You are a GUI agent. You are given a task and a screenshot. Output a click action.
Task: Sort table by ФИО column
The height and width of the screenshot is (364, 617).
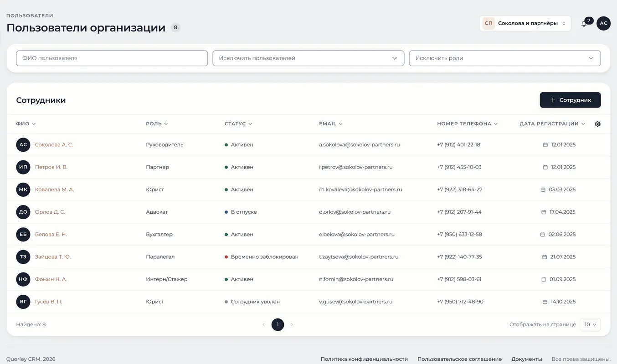point(26,124)
